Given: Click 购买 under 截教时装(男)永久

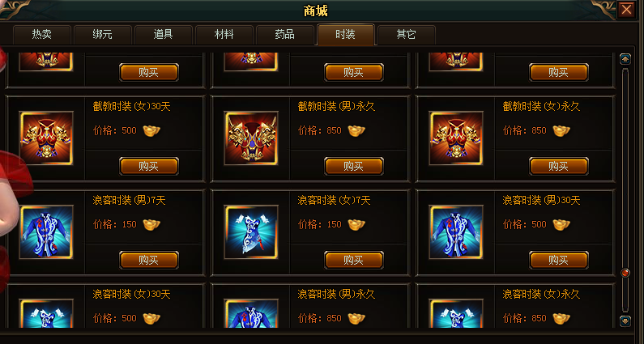Looking at the screenshot, I should point(354,166).
